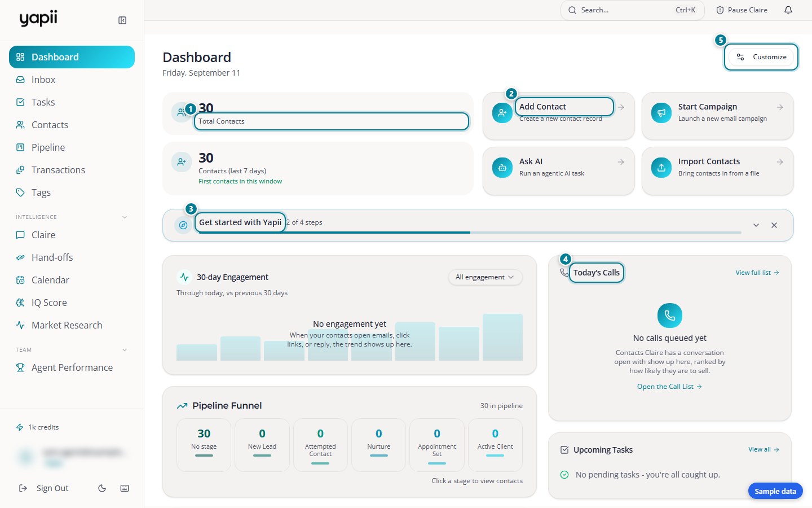The height and width of the screenshot is (508, 812).
Task: Click the Agent Performance trophy icon
Action: tap(20, 367)
